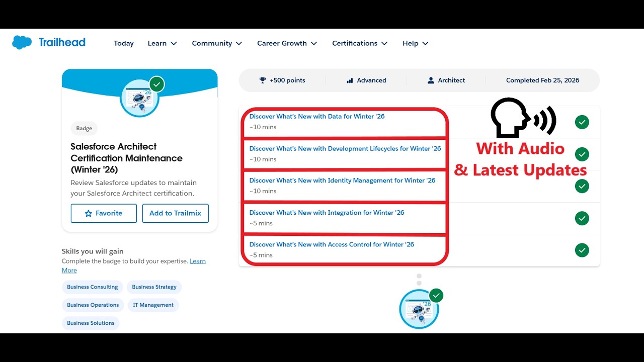
Task: Open the Identity Management for Winter '26 unit
Action: tap(343, 180)
